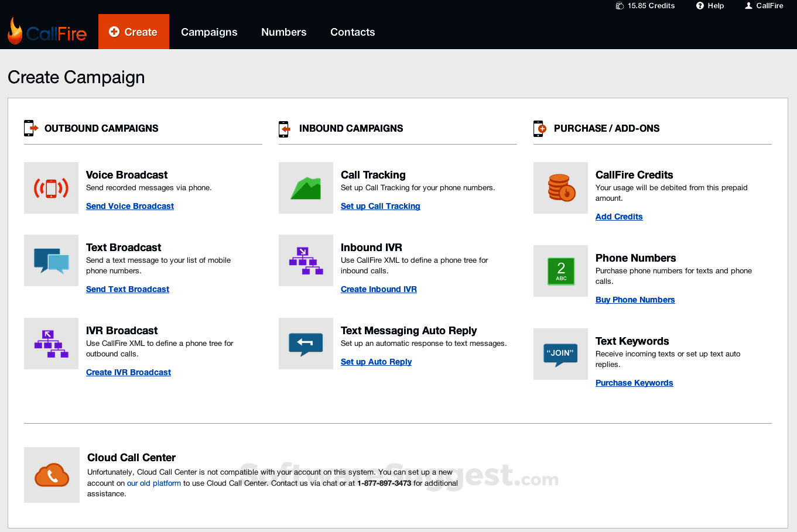
Task: Select the Text Broadcast chat bubbles icon
Action: [51, 260]
